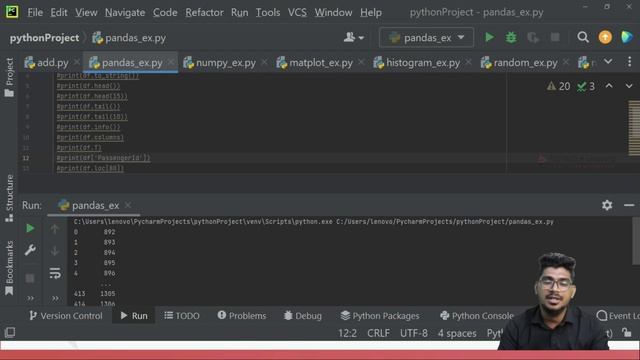The image size is (640, 360).
Task: Open the Help menu
Action: click(371, 13)
